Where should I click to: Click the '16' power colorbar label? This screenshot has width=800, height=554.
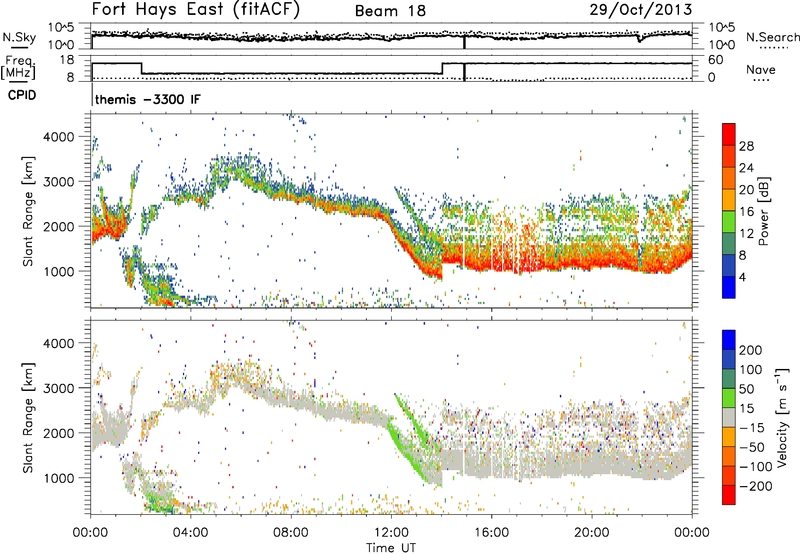coord(746,212)
